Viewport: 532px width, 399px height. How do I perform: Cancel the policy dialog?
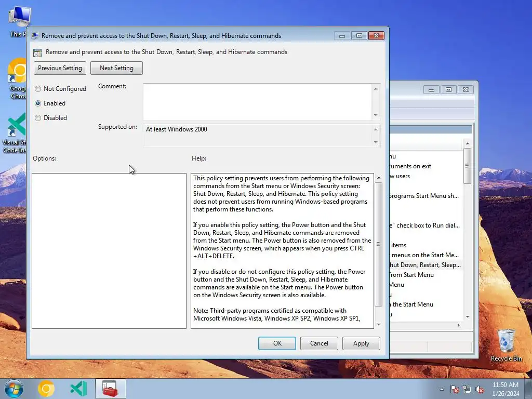click(x=319, y=343)
